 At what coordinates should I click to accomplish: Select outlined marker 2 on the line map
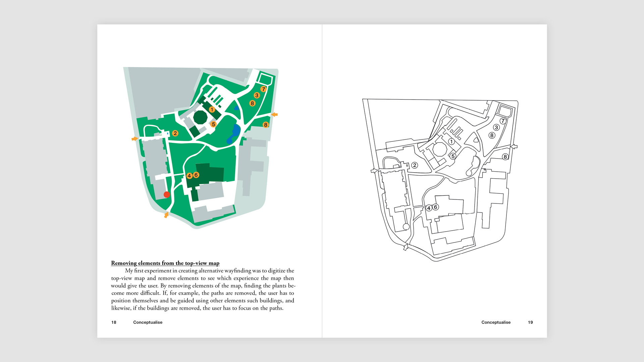(415, 165)
